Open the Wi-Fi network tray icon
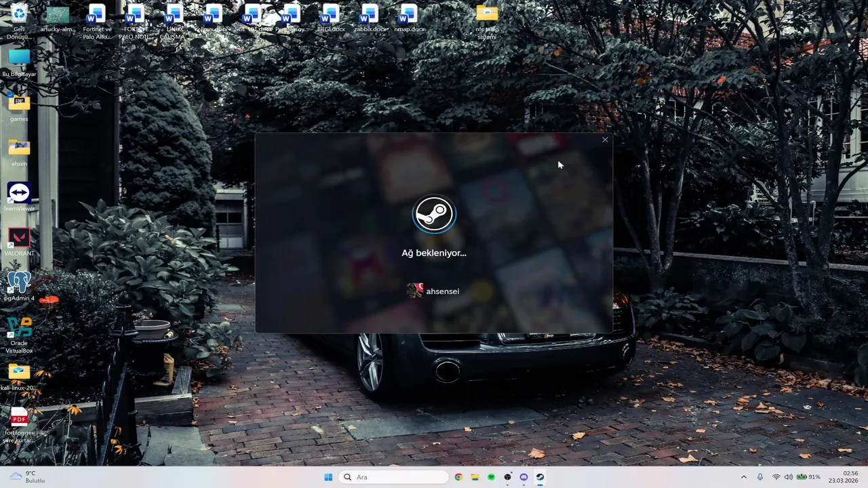The height and width of the screenshot is (488, 868). point(776,477)
